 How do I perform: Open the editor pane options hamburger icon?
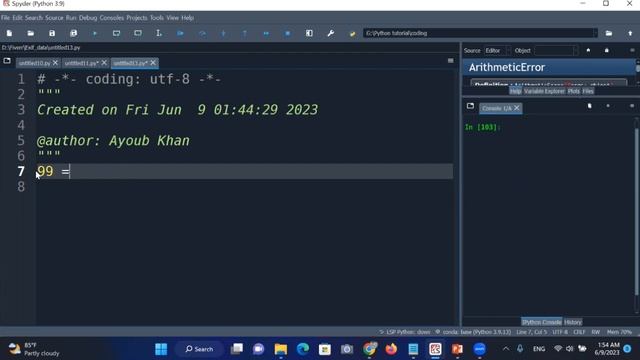451,61
